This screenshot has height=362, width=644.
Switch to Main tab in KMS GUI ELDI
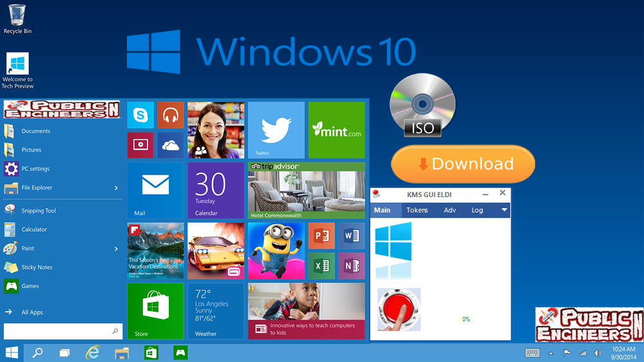pyautogui.click(x=382, y=210)
